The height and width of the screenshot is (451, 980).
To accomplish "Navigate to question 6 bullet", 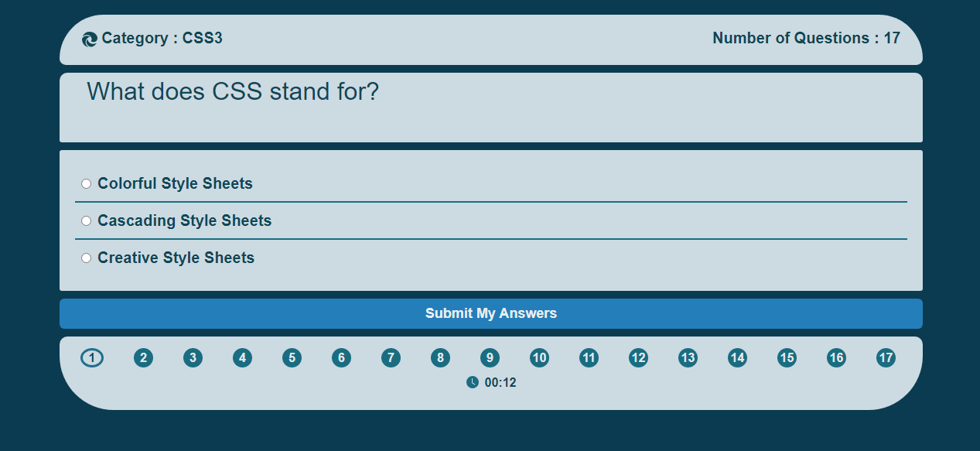I will [x=341, y=358].
